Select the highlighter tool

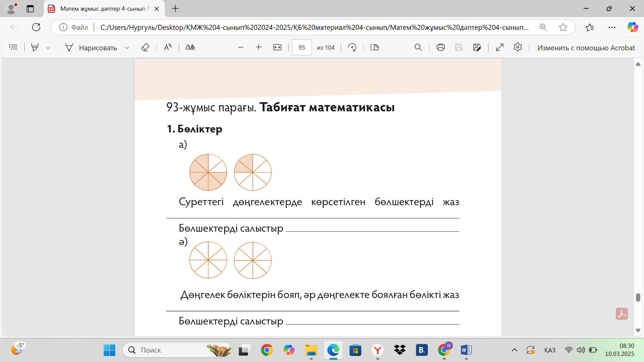35,47
